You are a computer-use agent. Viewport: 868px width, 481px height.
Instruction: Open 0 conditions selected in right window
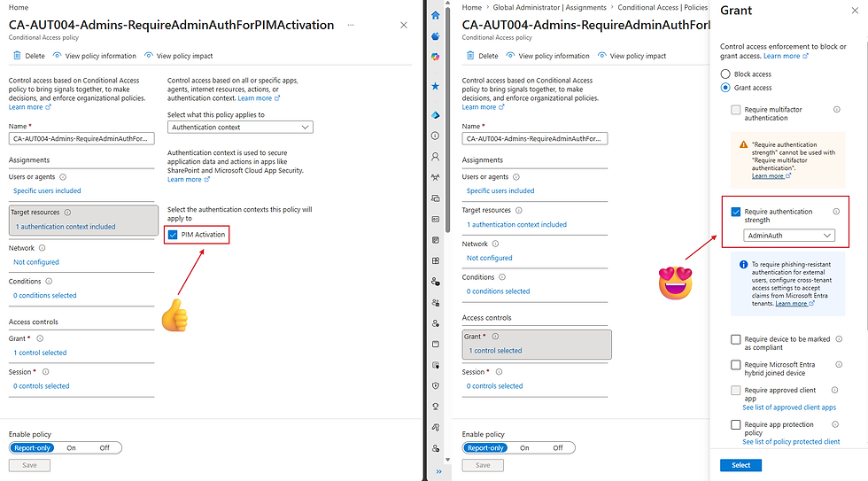tap(498, 291)
